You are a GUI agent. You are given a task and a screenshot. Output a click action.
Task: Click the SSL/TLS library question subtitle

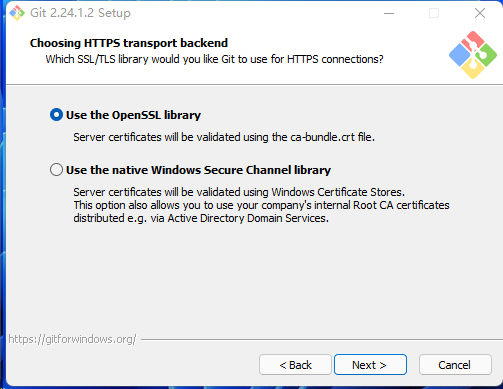[x=214, y=59]
